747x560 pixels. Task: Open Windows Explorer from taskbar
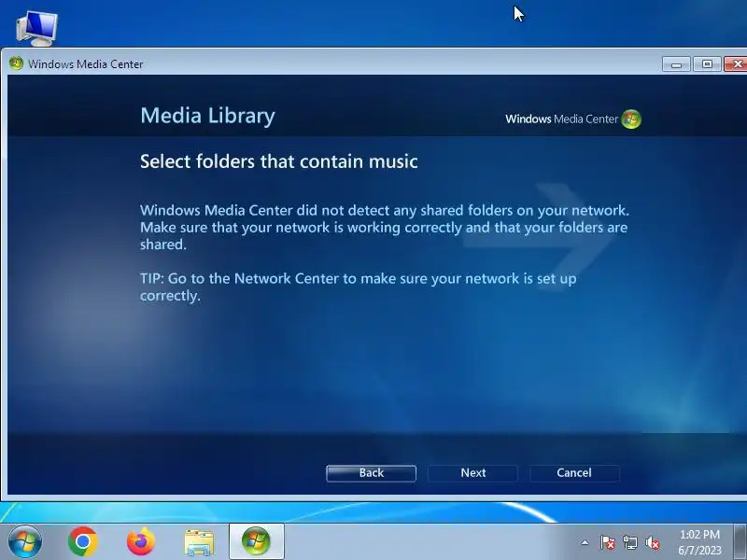click(199, 542)
